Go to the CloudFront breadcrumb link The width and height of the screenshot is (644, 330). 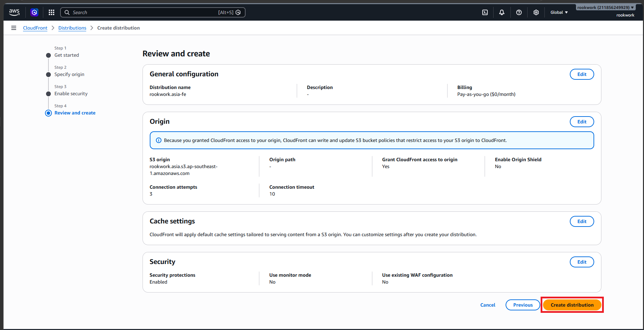[x=35, y=28]
